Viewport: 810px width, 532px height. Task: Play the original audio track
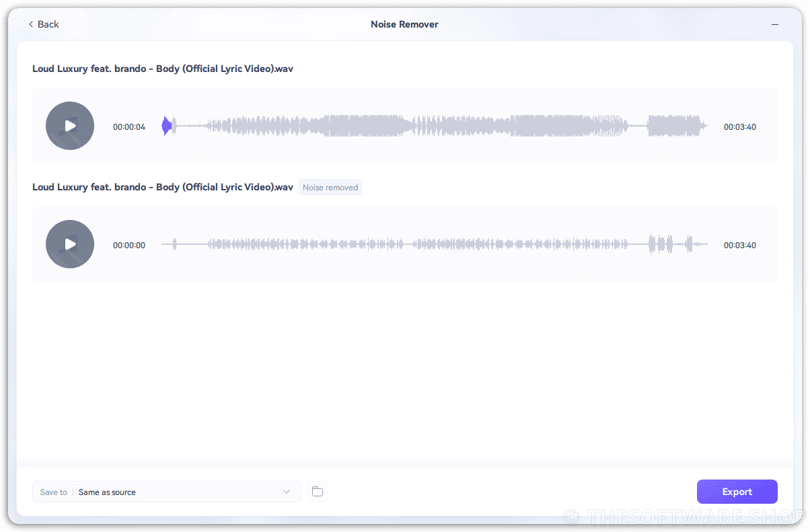pos(70,126)
